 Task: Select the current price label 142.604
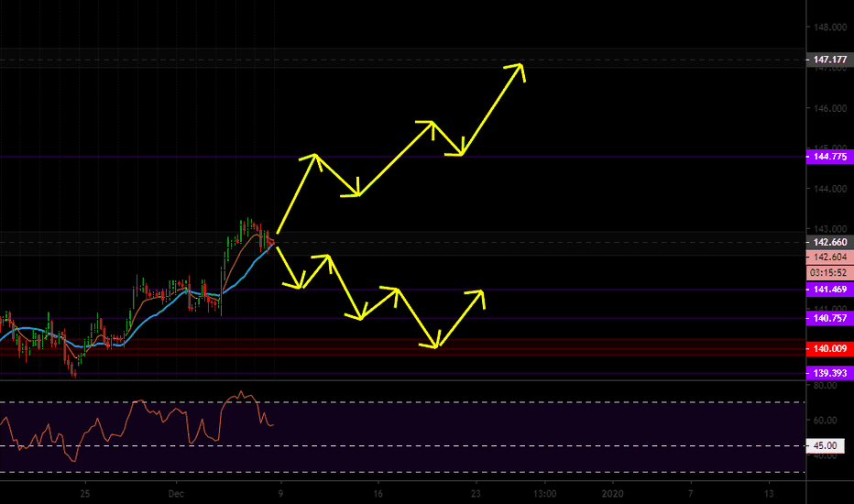[x=828, y=258]
